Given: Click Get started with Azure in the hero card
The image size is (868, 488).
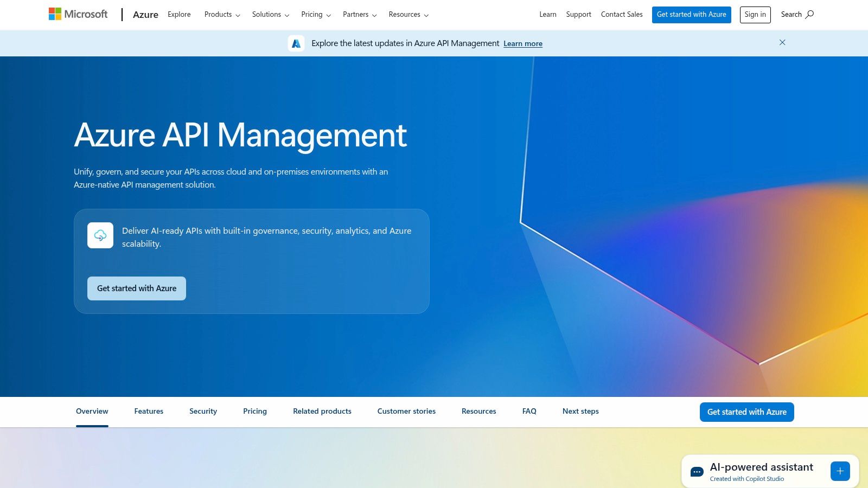Looking at the screenshot, I should (x=137, y=288).
